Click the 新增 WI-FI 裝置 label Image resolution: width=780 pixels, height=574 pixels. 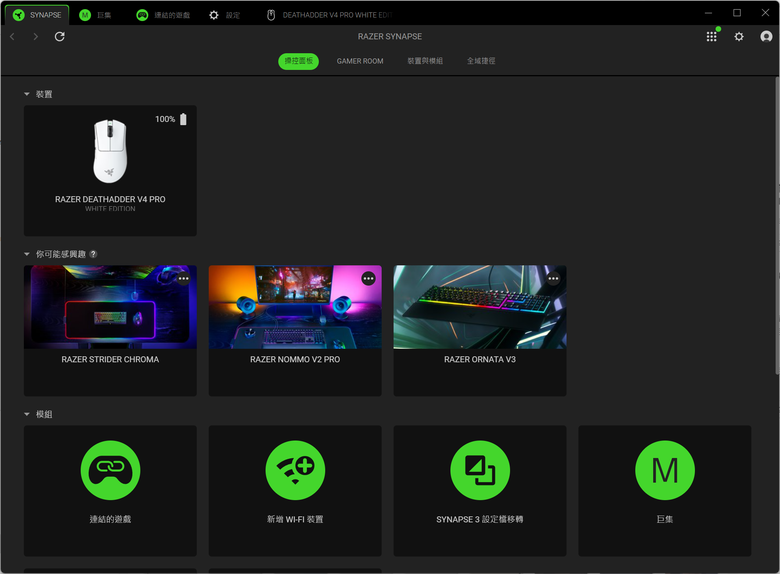point(295,519)
